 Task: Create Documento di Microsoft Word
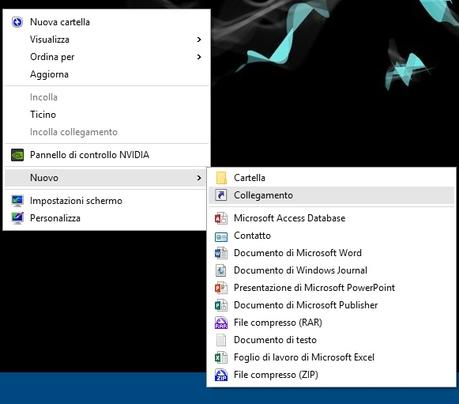[x=331, y=253]
